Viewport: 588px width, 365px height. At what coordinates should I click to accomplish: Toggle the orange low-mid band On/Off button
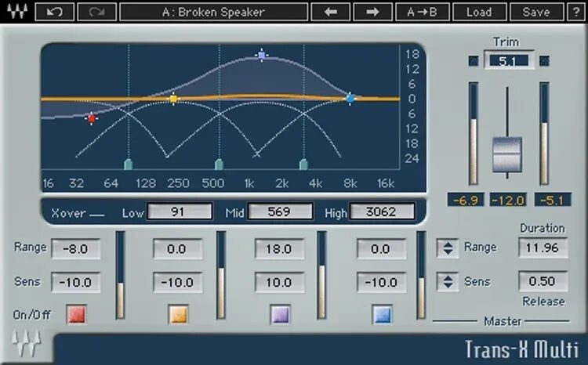(178, 314)
